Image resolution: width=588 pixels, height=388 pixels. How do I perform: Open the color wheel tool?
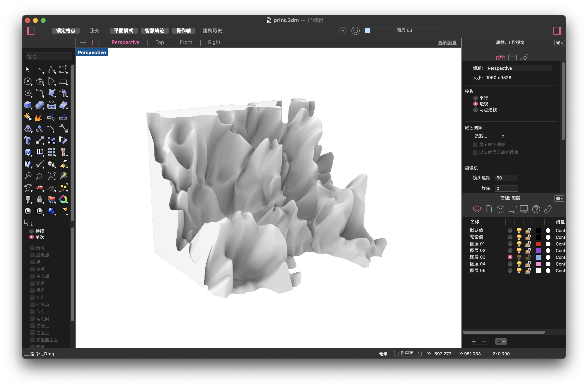pos(63,199)
